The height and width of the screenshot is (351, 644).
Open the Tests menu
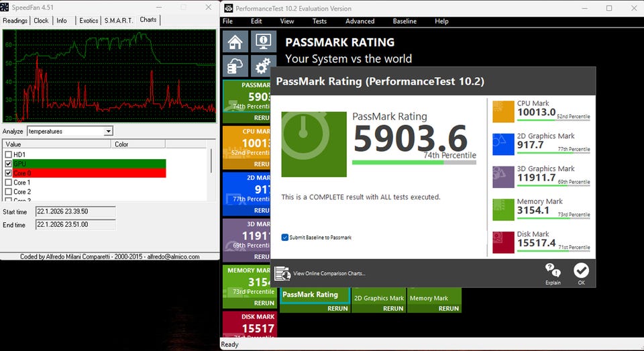coord(319,21)
